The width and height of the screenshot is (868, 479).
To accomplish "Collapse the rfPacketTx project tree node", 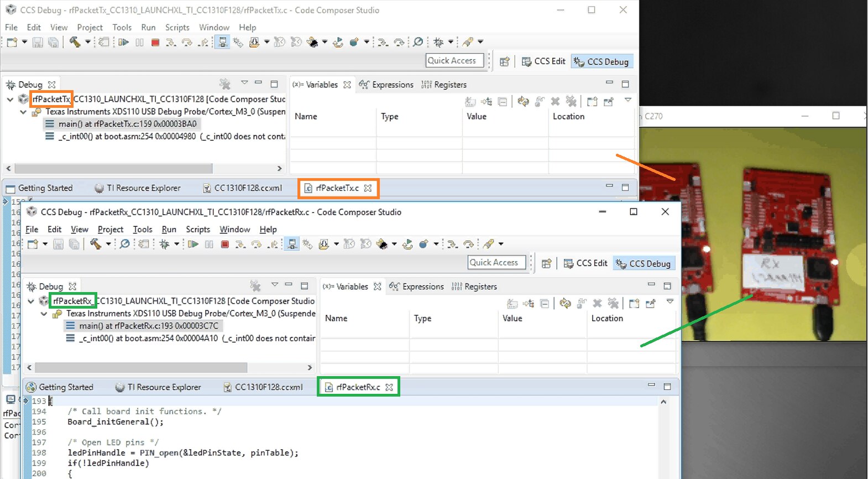I will coord(10,100).
